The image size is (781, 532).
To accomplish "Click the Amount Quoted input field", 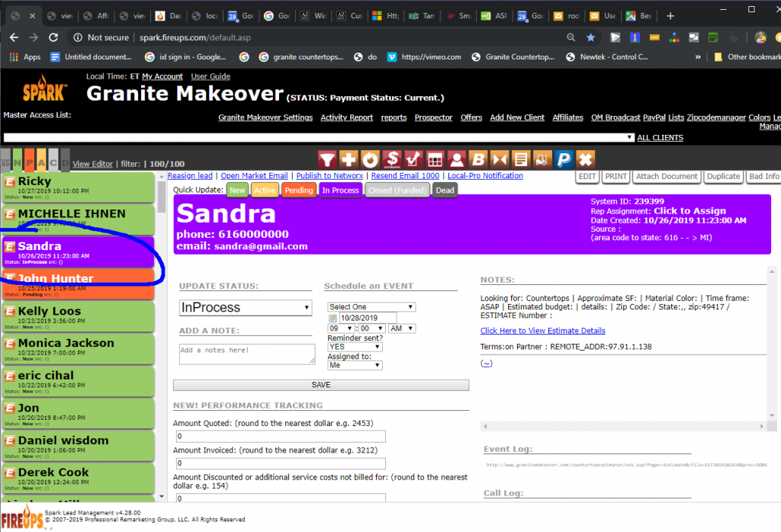I will click(281, 437).
